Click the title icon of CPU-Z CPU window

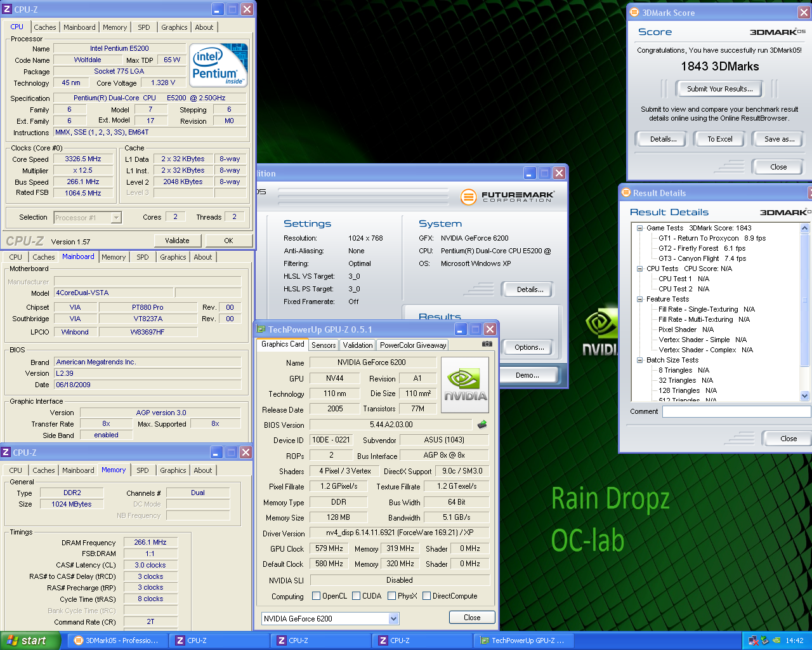coord(7,10)
